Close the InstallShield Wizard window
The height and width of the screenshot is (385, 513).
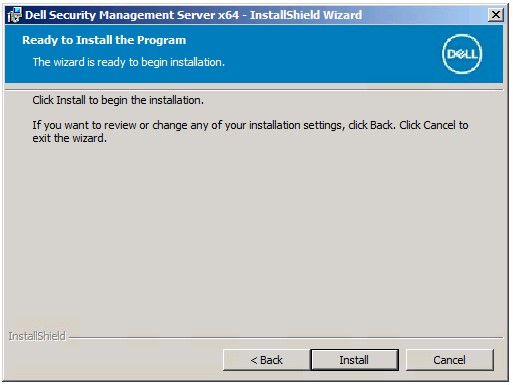point(495,15)
